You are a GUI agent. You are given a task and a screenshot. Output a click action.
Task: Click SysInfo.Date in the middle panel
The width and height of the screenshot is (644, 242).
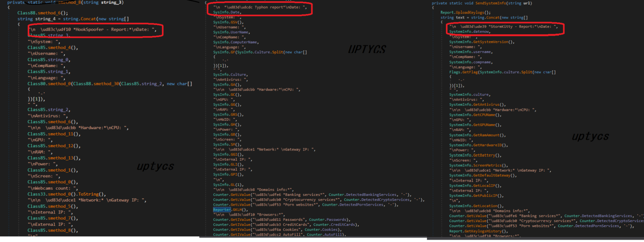227,12
